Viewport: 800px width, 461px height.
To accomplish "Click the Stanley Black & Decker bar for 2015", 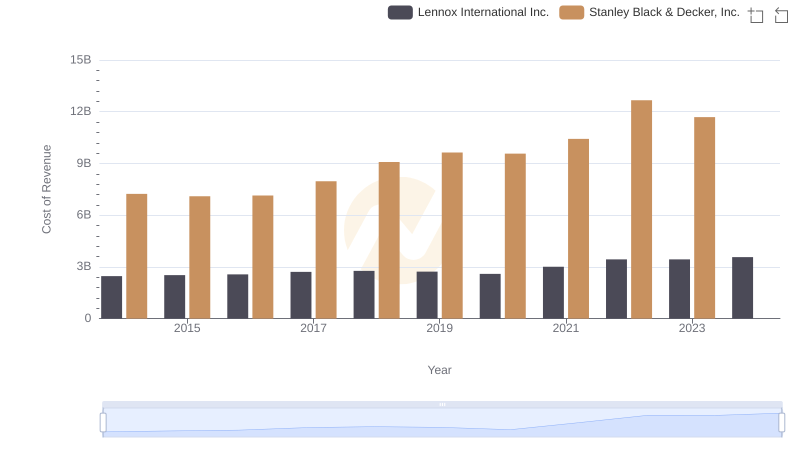I will click(x=199, y=257).
